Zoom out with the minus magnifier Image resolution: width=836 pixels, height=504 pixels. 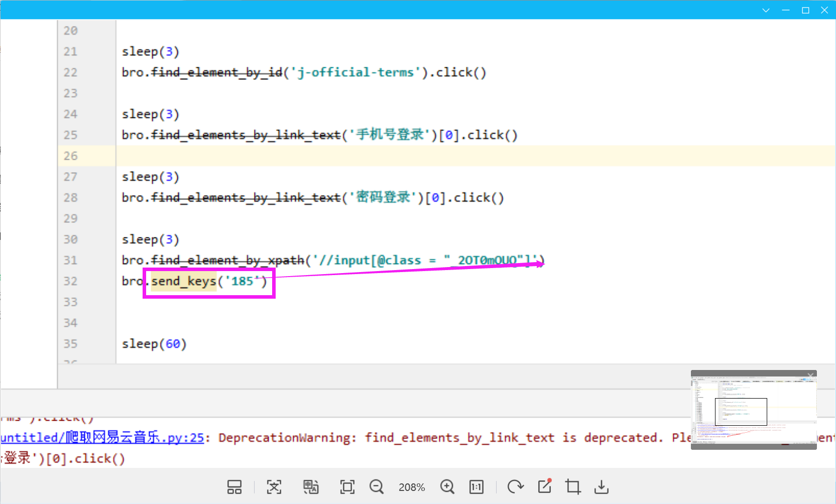[x=377, y=487]
